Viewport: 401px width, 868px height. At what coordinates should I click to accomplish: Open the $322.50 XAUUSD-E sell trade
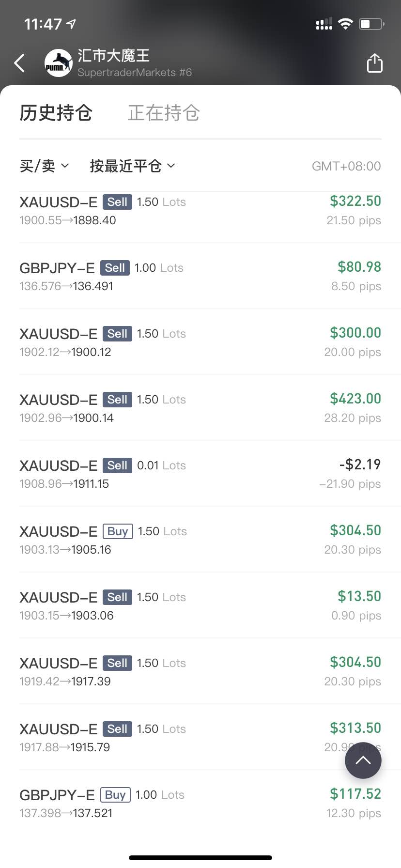[200, 211]
